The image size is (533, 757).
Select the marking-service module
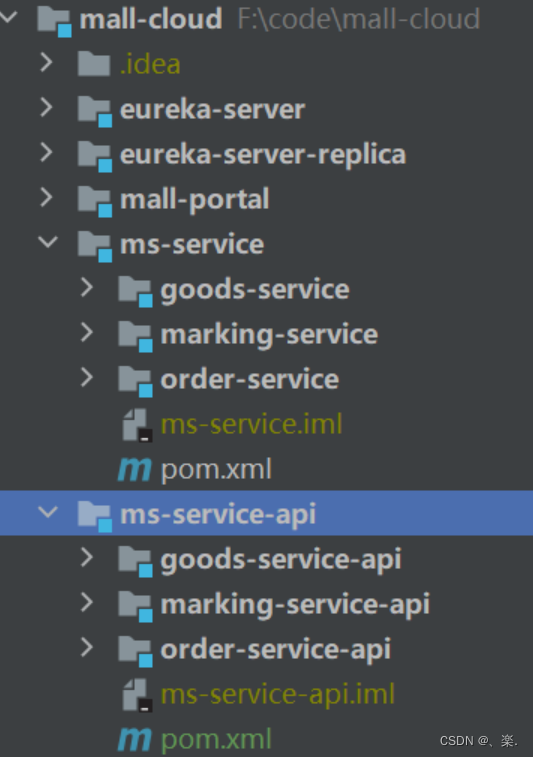click(x=269, y=335)
